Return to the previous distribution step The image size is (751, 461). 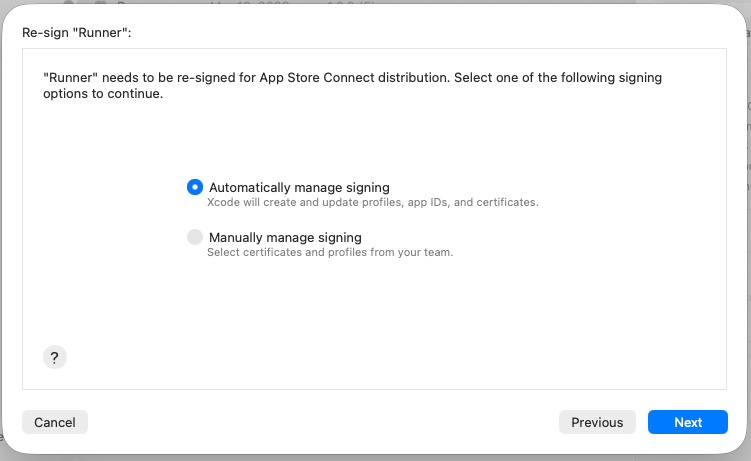pos(597,422)
